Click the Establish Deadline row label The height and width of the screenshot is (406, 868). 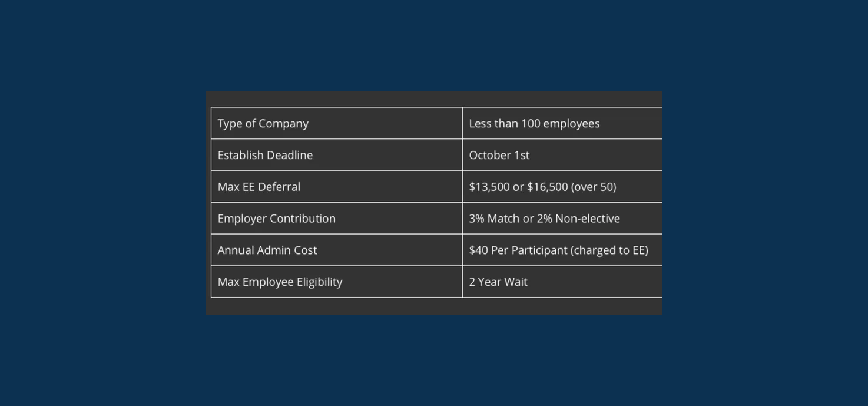pyautogui.click(x=265, y=156)
